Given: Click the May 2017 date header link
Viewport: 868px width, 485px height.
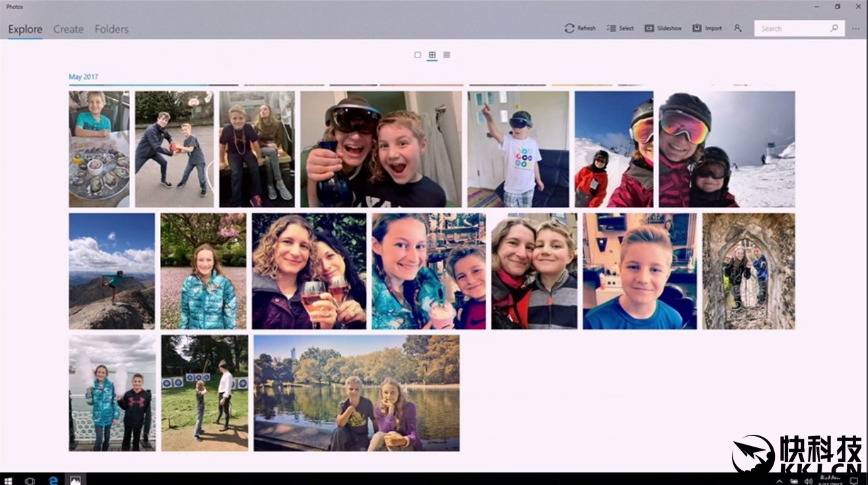Looking at the screenshot, I should 83,77.
